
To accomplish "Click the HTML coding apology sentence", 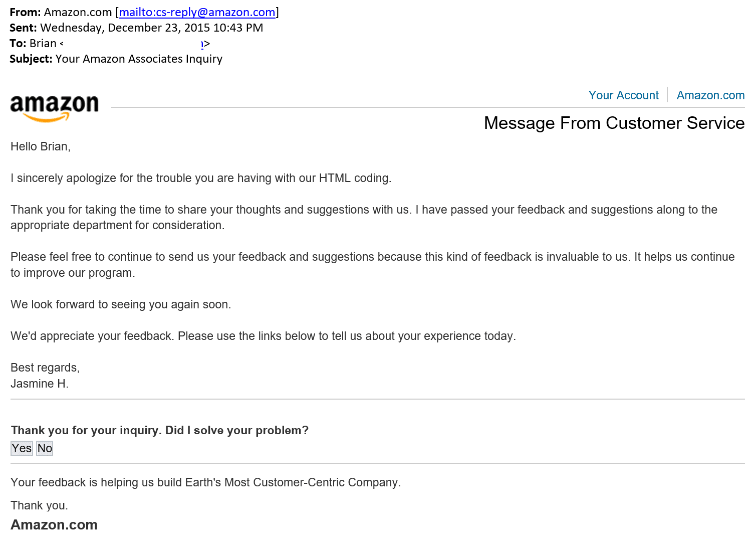I will coord(201,178).
